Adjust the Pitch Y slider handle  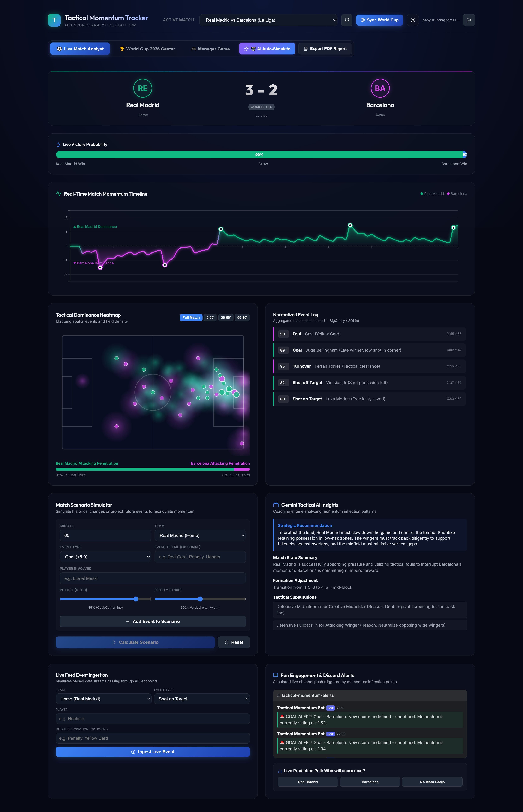pos(200,599)
